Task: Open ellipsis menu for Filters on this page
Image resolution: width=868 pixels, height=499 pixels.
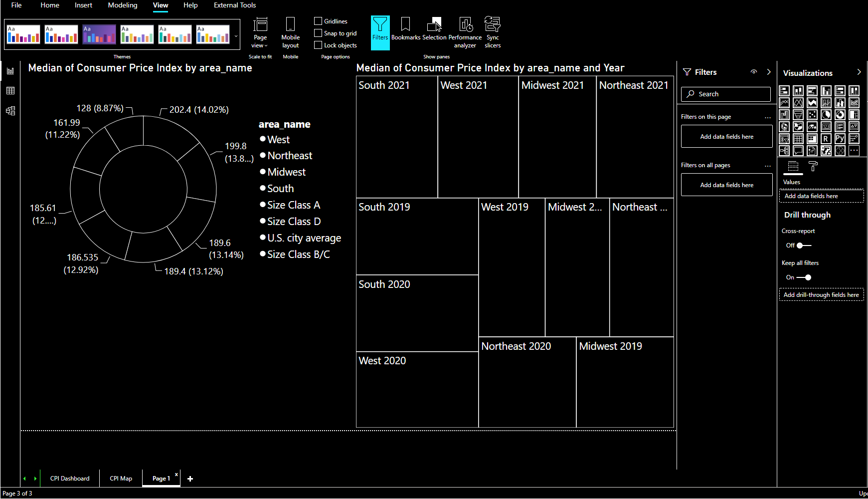Action: 768,117
